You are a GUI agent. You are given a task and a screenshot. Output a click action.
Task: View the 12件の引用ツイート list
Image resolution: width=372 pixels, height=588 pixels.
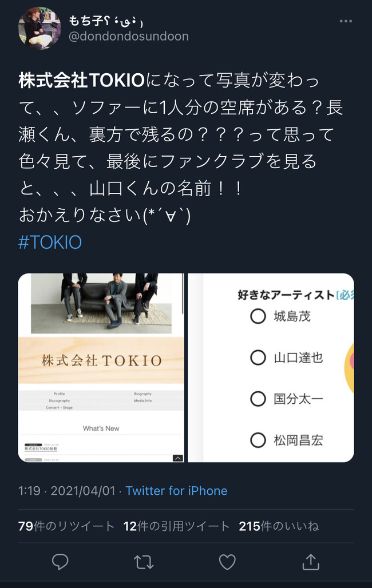(x=176, y=526)
